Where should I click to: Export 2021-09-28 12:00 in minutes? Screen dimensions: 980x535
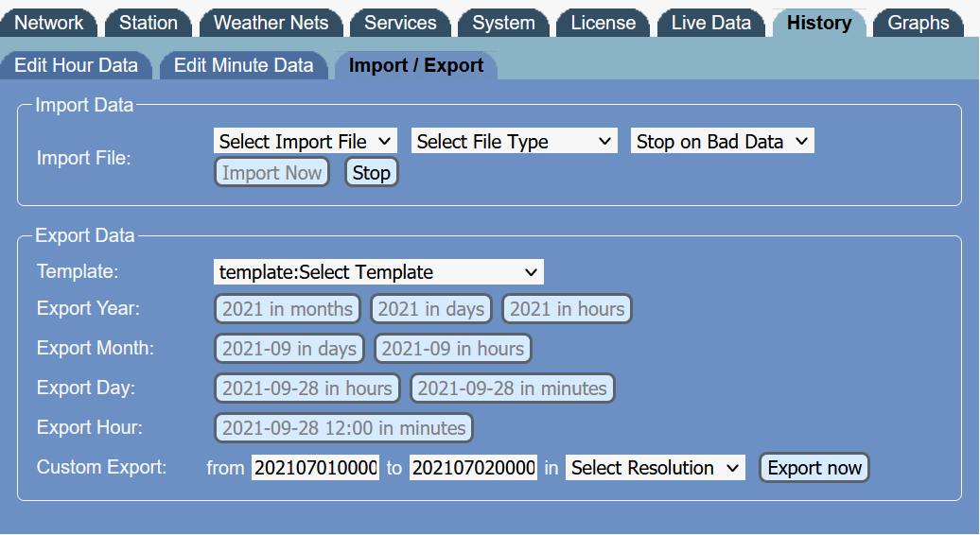[x=343, y=428]
